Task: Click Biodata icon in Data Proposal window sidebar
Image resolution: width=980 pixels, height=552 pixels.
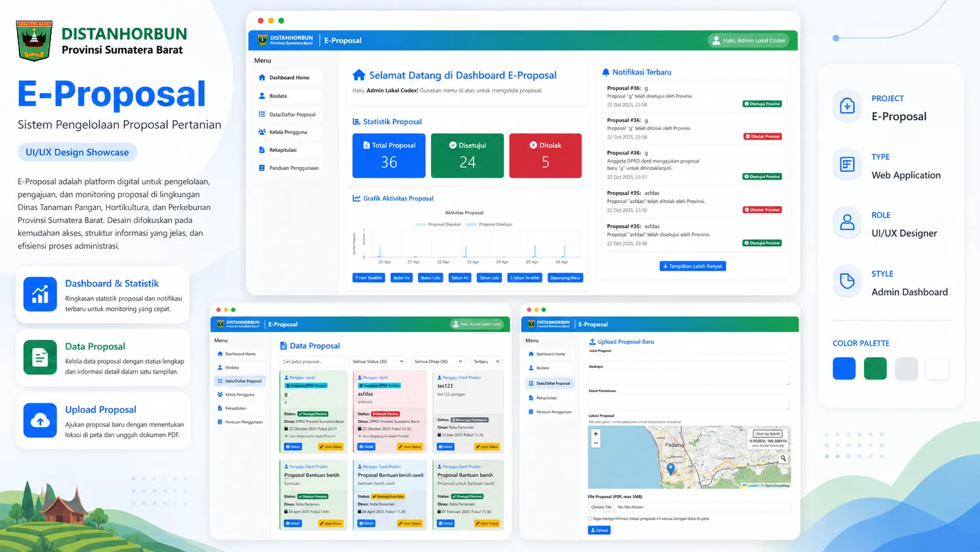Action: [220, 368]
